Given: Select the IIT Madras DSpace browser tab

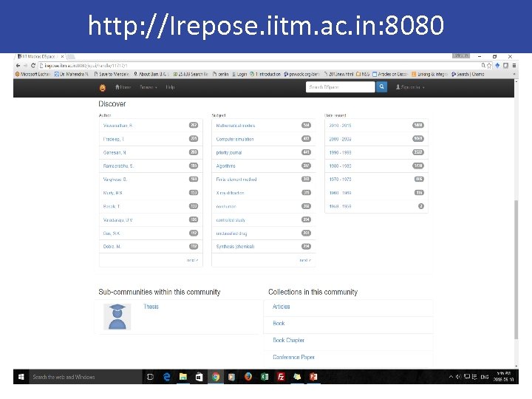Looking at the screenshot, I should tap(40, 56).
